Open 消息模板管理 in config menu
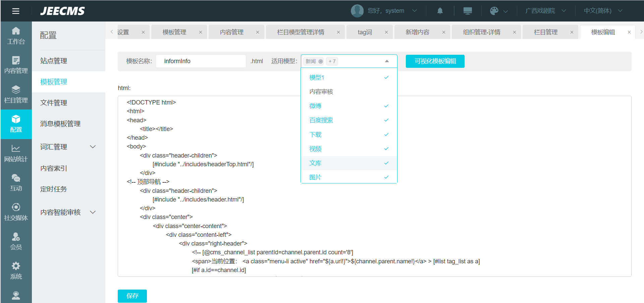This screenshot has width=644, height=303. [x=68, y=124]
